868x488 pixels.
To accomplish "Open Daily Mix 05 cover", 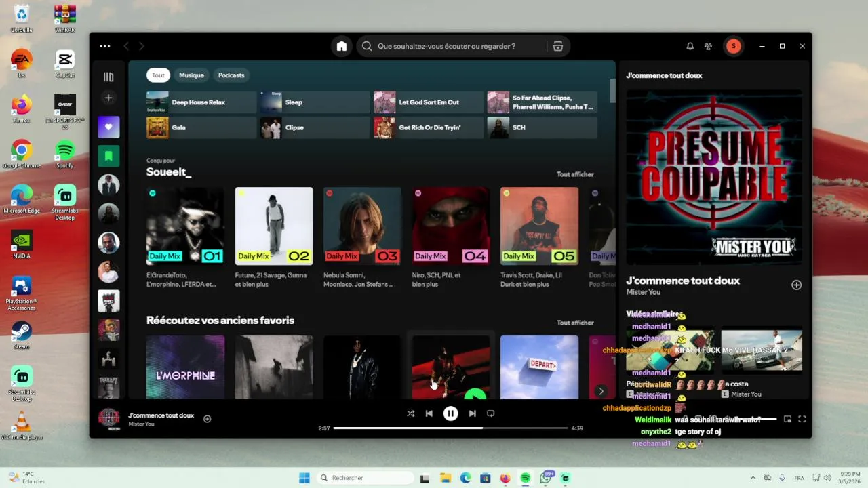I will [x=539, y=226].
